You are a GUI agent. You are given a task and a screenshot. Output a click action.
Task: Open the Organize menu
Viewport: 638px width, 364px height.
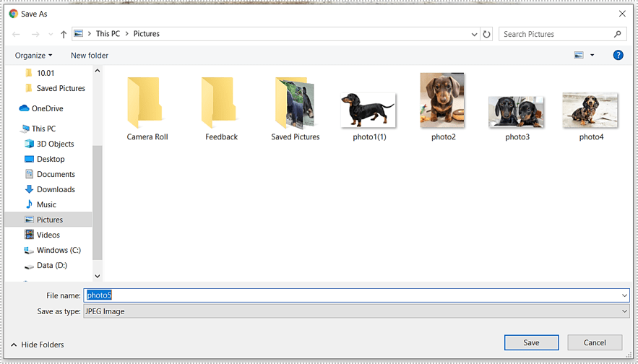click(33, 56)
